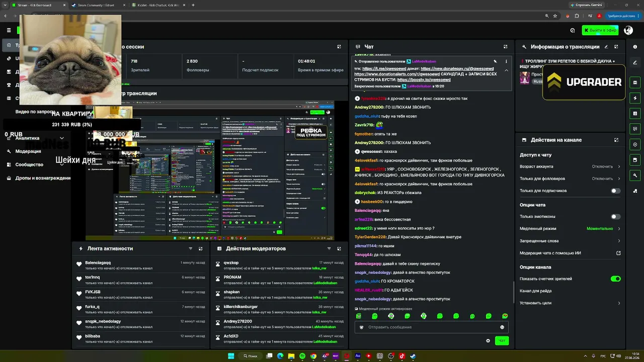
Task: Toggle the chat widget in right sidebar
Action: click(635, 129)
